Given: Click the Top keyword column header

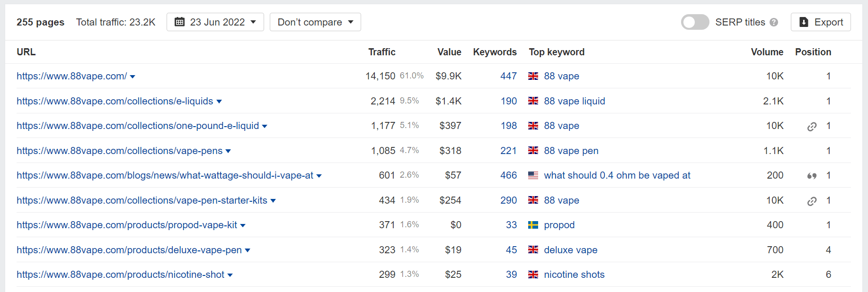Looking at the screenshot, I should pos(557,52).
